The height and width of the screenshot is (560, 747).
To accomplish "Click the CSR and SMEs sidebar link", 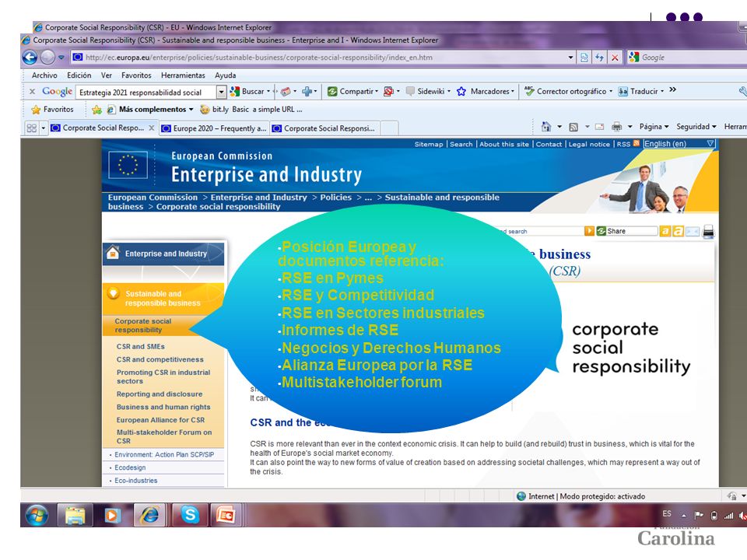I will coord(141,347).
